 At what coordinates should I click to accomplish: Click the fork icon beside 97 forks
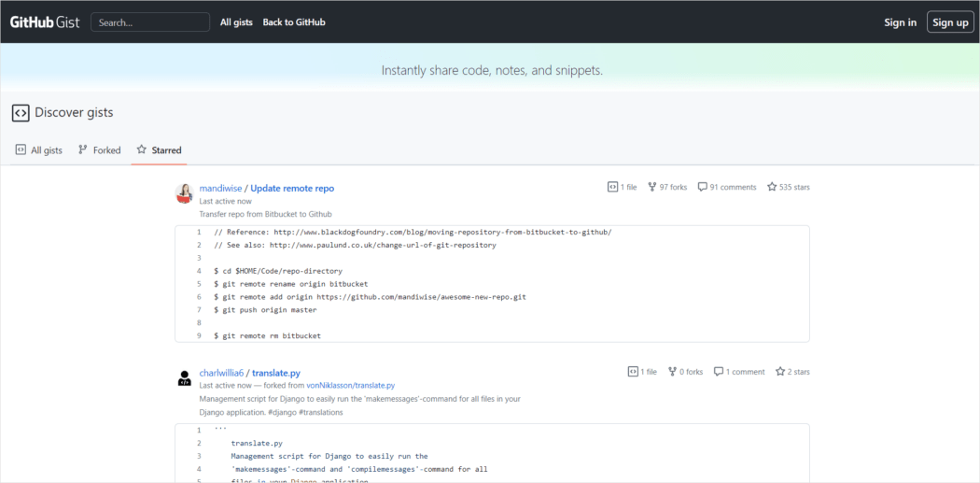[651, 187]
